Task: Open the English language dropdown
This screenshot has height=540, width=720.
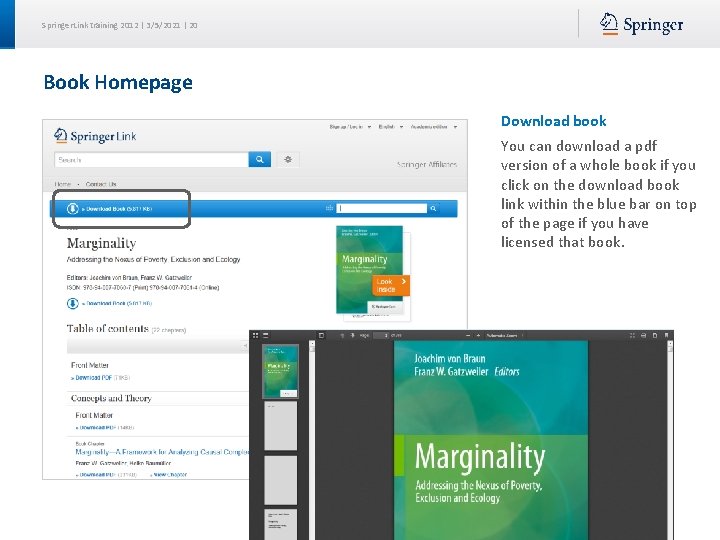Action: pos(391,127)
